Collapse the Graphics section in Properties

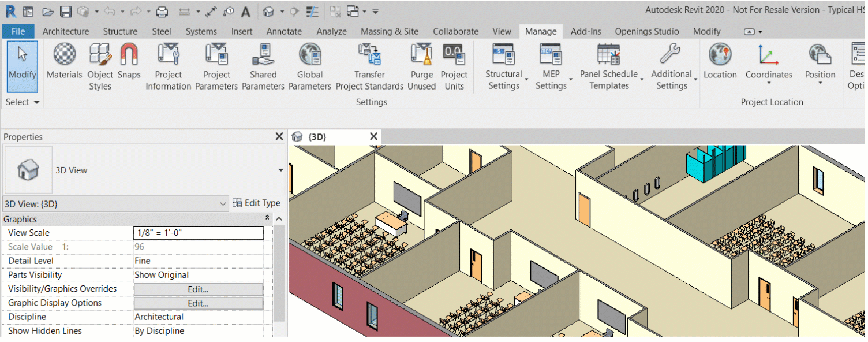coord(266,219)
